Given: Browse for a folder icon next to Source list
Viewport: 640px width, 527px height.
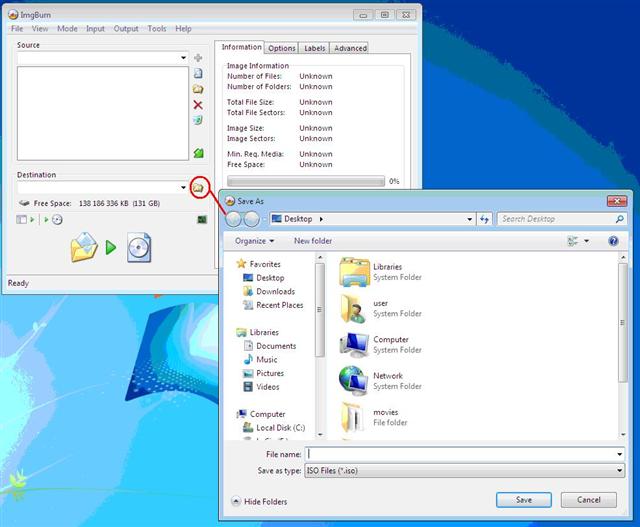Looking at the screenshot, I should 198,89.
